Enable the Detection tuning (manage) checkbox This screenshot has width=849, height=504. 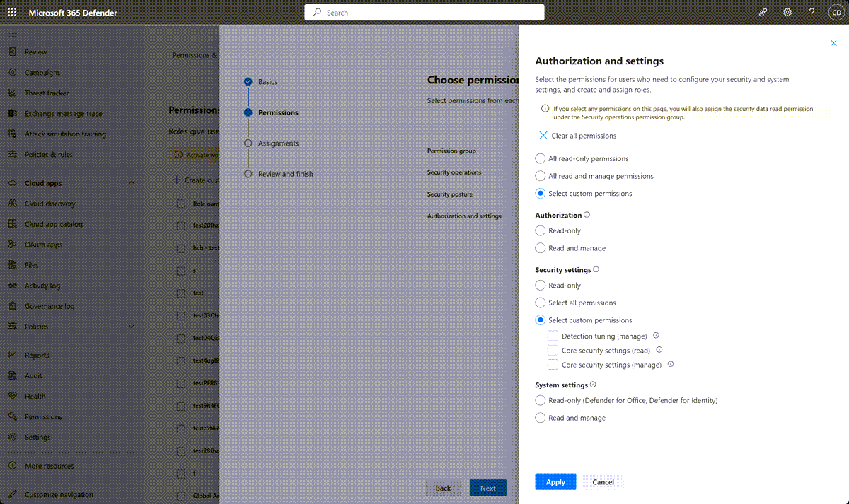(553, 335)
